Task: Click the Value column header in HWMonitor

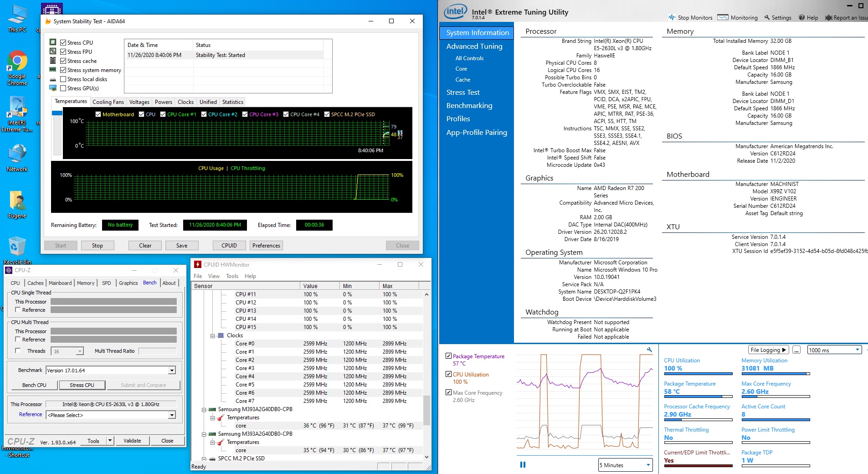Action: (320, 286)
